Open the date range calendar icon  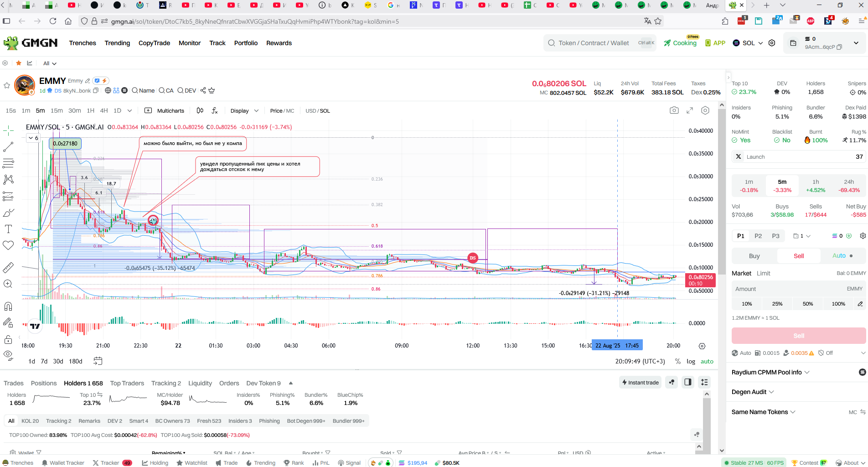click(98, 361)
